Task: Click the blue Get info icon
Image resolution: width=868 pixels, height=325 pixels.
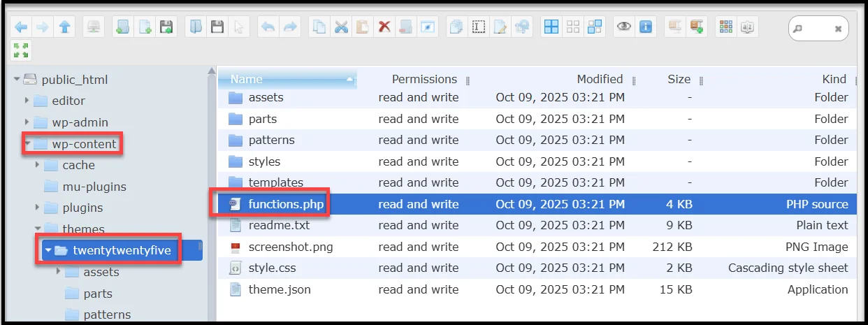Action: pyautogui.click(x=646, y=27)
